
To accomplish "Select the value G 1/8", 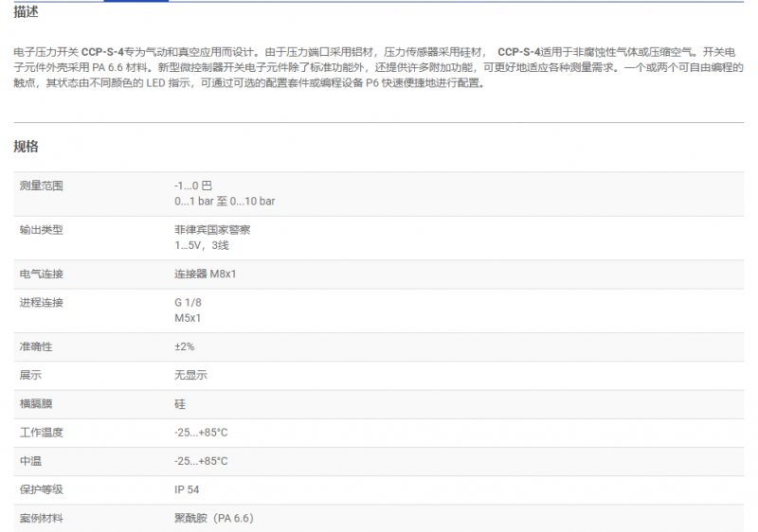I will pyautogui.click(x=188, y=303).
